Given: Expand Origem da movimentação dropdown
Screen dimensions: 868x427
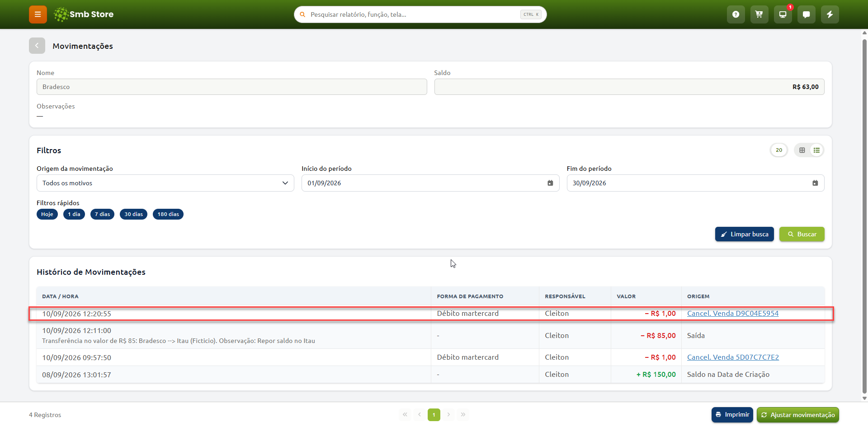Looking at the screenshot, I should pos(165,183).
